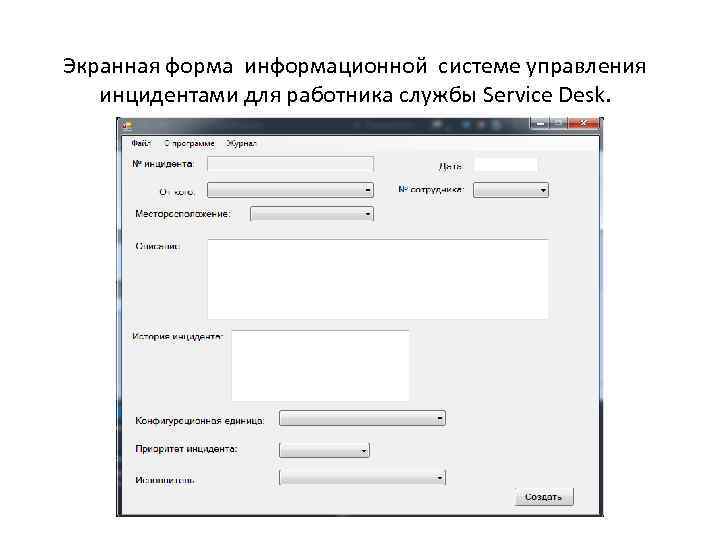The height and width of the screenshot is (540, 720).
Task: Expand the Конфигурационная единица dropdown
Action: tap(362, 418)
